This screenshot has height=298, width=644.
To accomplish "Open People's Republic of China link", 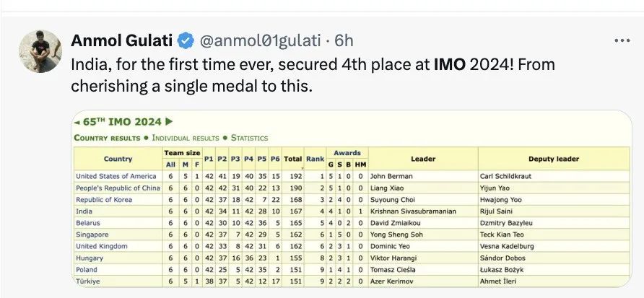I will [x=118, y=188].
